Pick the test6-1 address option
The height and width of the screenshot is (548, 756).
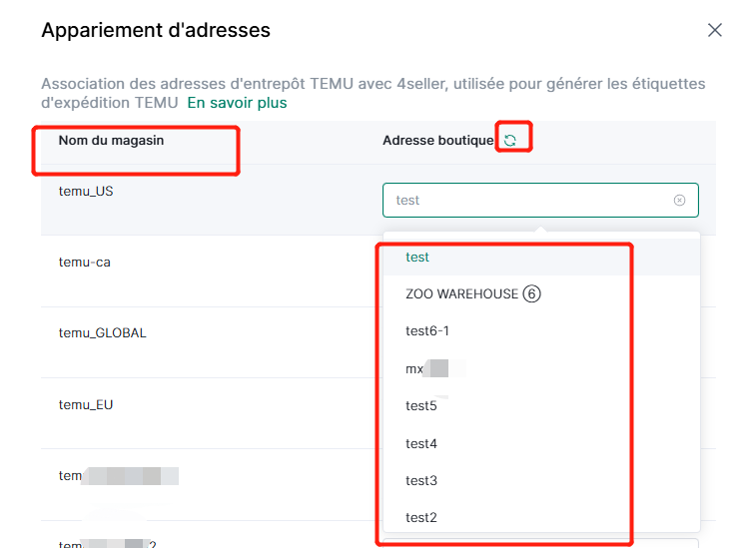point(541,331)
